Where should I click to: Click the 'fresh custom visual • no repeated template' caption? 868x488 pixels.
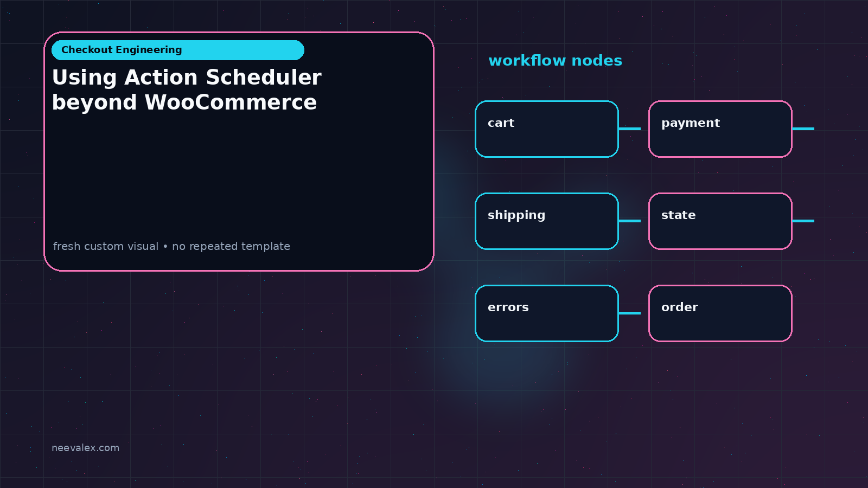point(171,246)
